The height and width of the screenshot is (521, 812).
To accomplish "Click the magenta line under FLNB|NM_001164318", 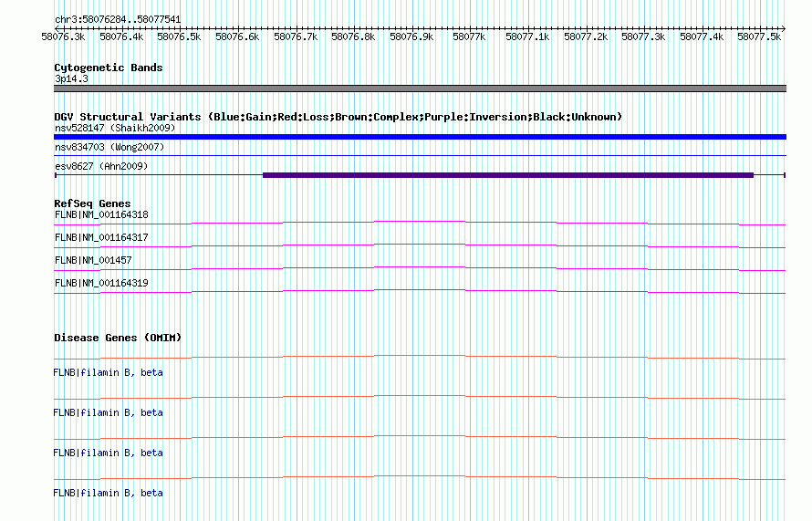I will tap(420, 224).
